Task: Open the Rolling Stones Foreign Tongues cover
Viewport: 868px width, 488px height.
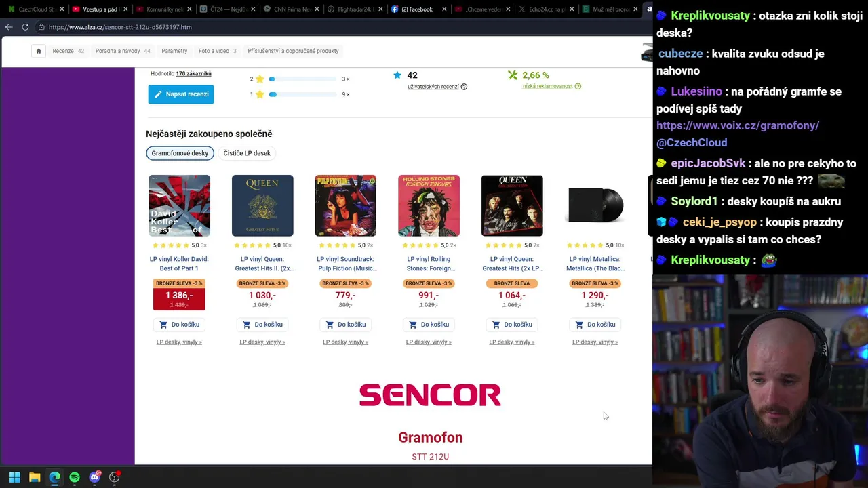Action: (x=429, y=205)
